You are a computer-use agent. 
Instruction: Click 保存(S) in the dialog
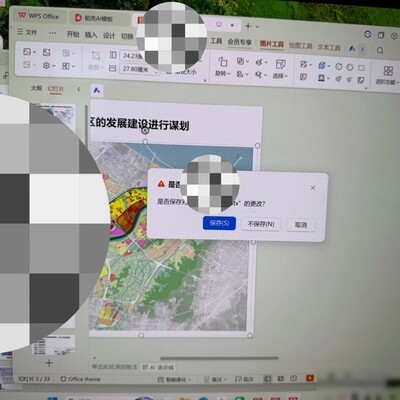click(x=219, y=223)
